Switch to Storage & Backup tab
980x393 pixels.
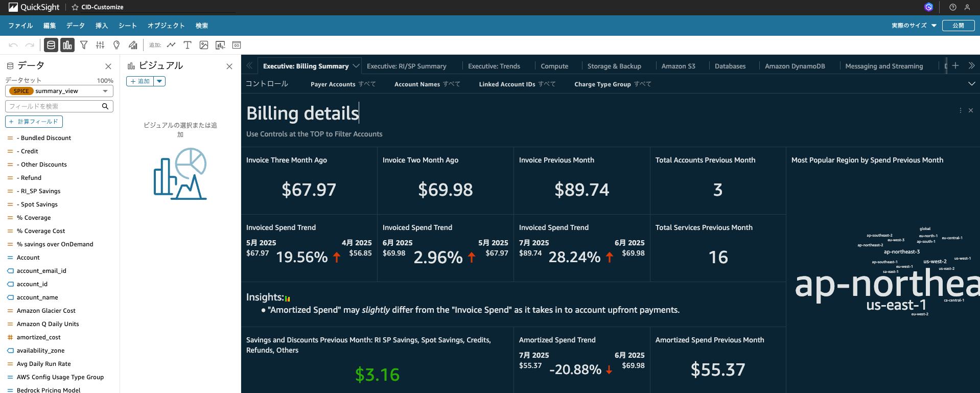[x=614, y=66]
